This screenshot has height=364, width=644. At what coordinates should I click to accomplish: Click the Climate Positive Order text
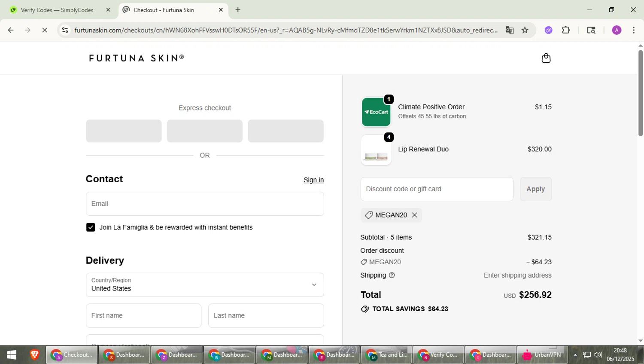click(x=431, y=107)
